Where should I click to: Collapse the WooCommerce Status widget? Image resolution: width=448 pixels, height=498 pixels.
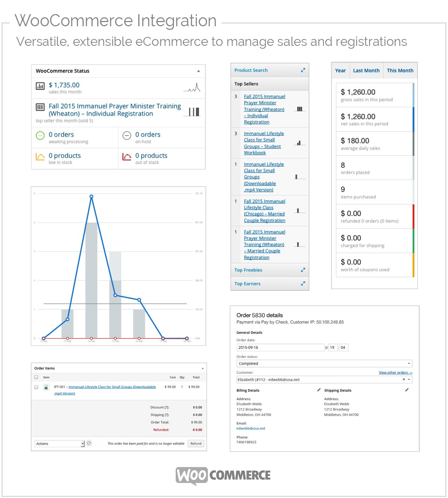tap(198, 71)
